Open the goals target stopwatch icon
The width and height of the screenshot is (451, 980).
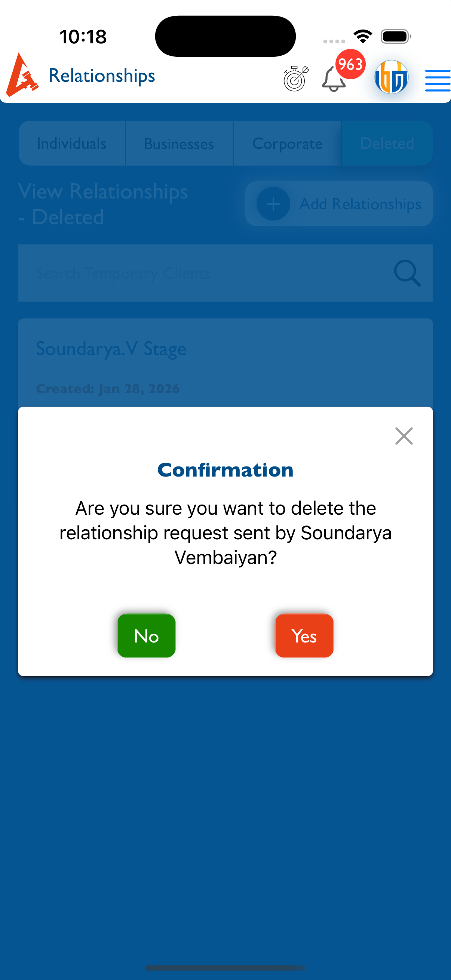point(296,78)
